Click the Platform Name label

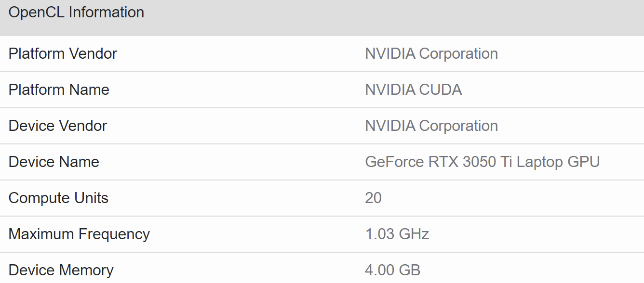59,90
